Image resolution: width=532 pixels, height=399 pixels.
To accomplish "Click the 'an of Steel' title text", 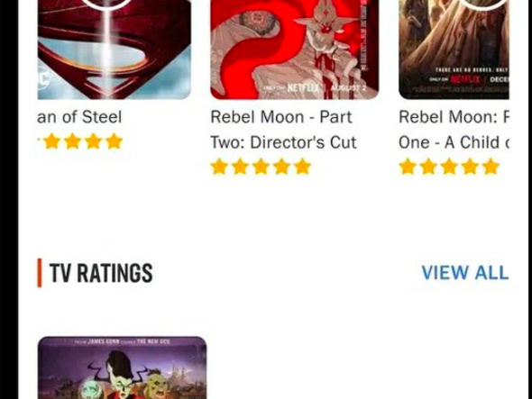I will pyautogui.click(x=79, y=117).
